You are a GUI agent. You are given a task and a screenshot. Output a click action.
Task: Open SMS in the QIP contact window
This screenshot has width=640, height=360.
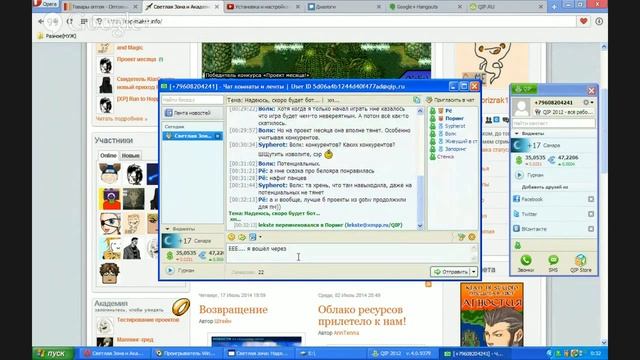coord(553,263)
